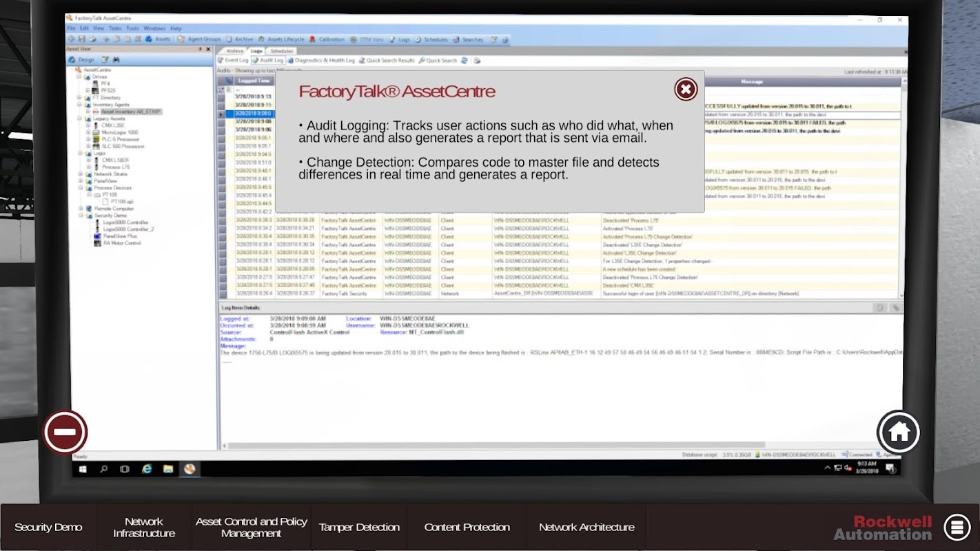Click the Quick Search button
980x551 pixels.
point(438,61)
